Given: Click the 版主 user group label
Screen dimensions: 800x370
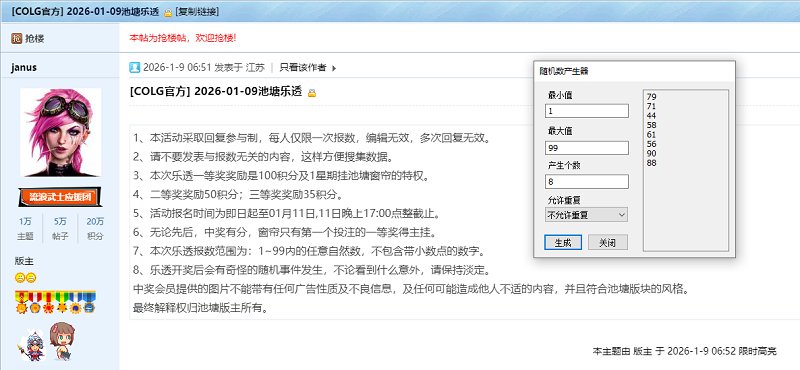Looking at the screenshot, I should click(x=23, y=262).
